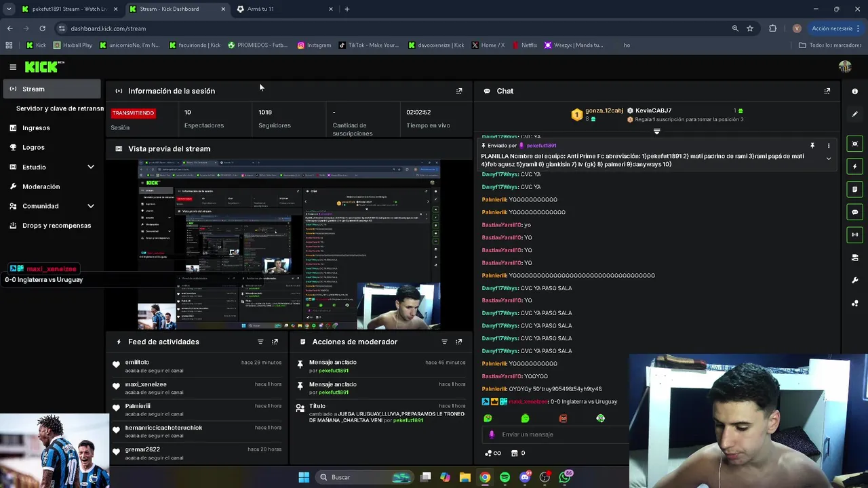Pop out the Feed de actividades panel

[275, 342]
